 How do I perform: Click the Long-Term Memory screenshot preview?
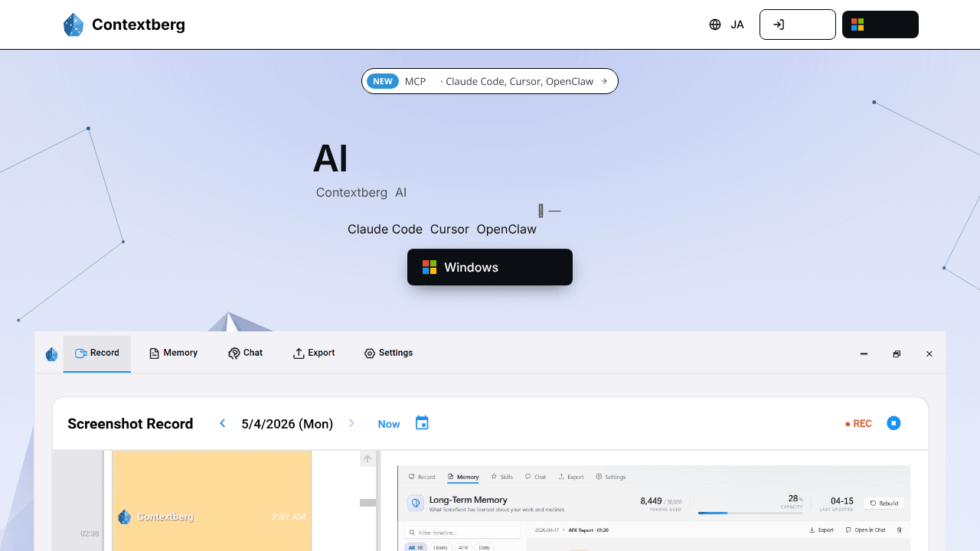click(654, 508)
